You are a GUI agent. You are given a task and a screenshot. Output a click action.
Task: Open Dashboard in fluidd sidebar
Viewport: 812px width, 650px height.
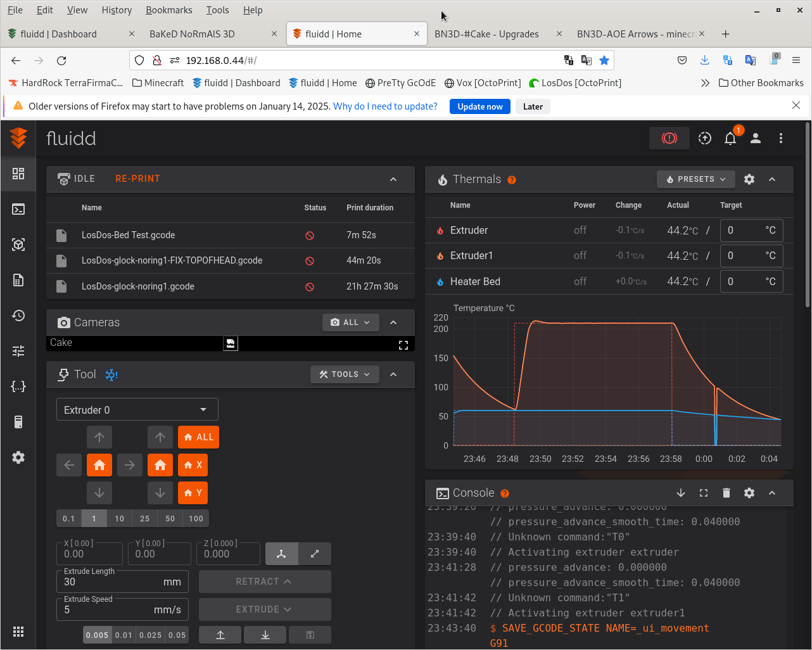[x=18, y=174]
